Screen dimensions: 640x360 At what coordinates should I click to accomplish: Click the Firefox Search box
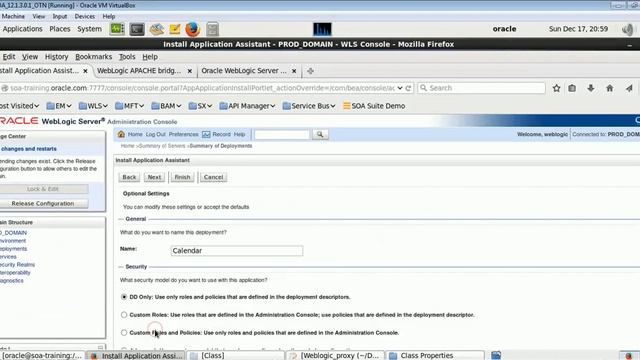coord(482,88)
